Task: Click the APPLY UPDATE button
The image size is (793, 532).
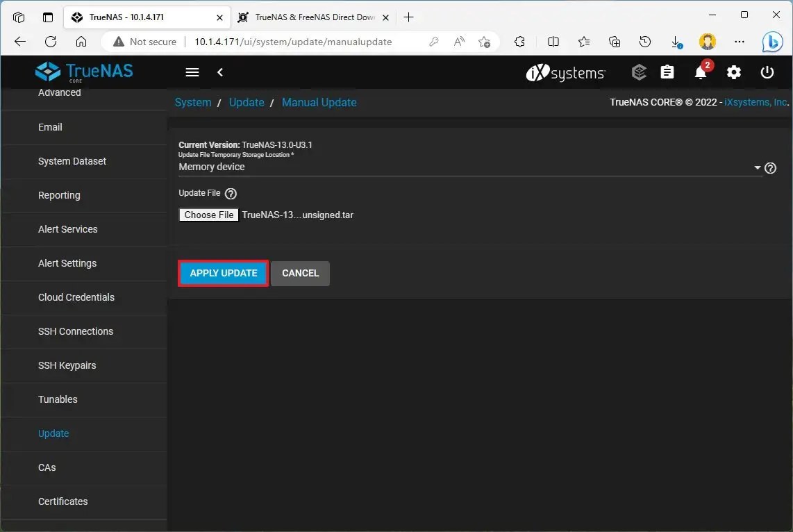Action: tap(222, 273)
